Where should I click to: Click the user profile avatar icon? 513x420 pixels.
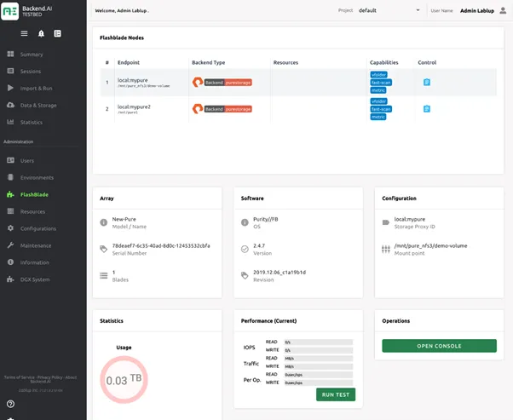tap(503, 10)
